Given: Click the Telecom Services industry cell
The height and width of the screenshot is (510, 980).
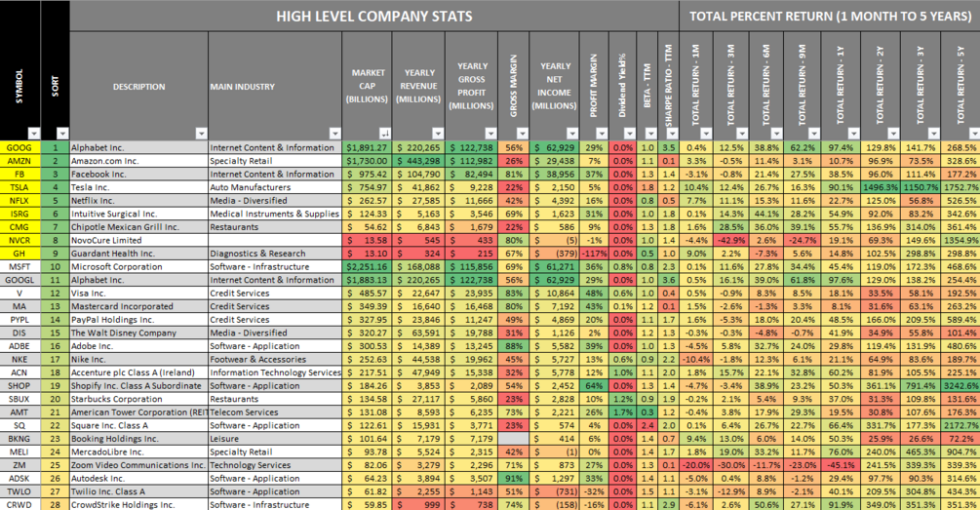Looking at the screenshot, I should tap(275, 412).
